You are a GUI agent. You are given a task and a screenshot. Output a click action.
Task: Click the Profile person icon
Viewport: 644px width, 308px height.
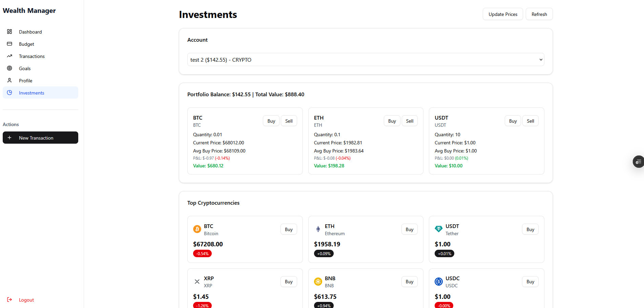[x=9, y=80]
